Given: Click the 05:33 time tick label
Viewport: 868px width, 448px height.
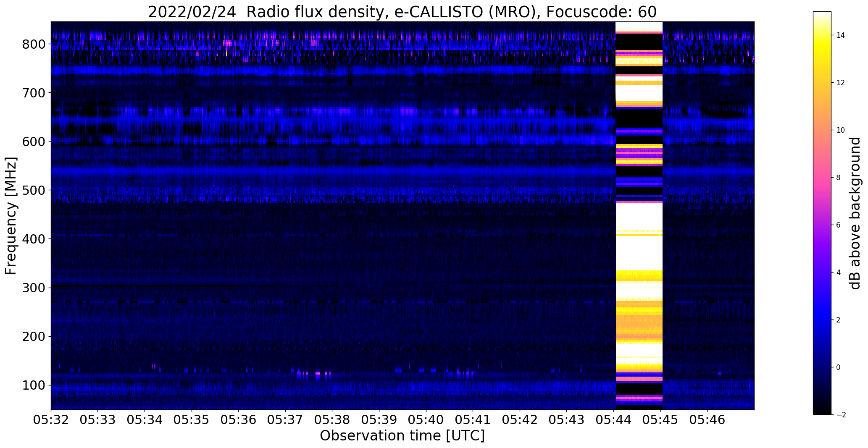Looking at the screenshot, I should pyautogui.click(x=98, y=419).
